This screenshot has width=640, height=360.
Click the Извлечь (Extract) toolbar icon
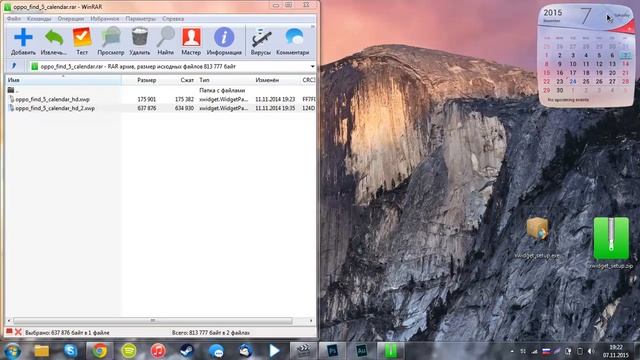click(53, 41)
